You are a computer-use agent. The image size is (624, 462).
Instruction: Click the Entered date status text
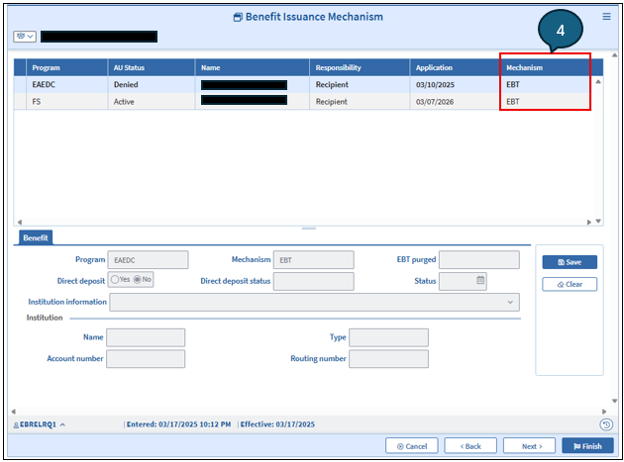[179, 425]
